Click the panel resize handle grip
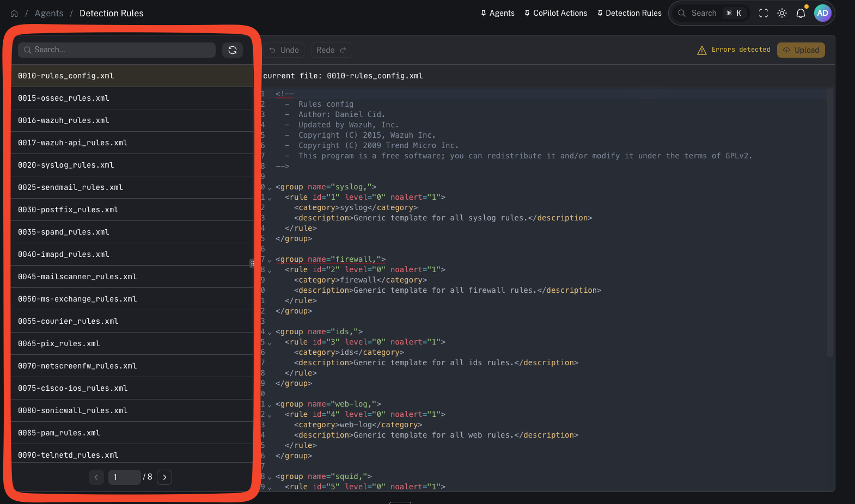 (252, 263)
